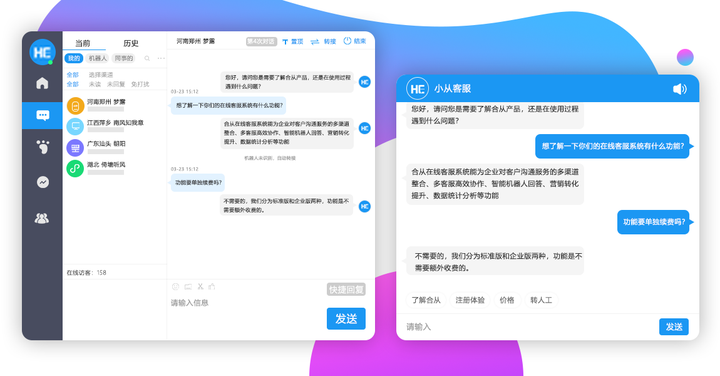Click the 注册体验 quick reply chip
720x376 pixels.
(x=470, y=300)
